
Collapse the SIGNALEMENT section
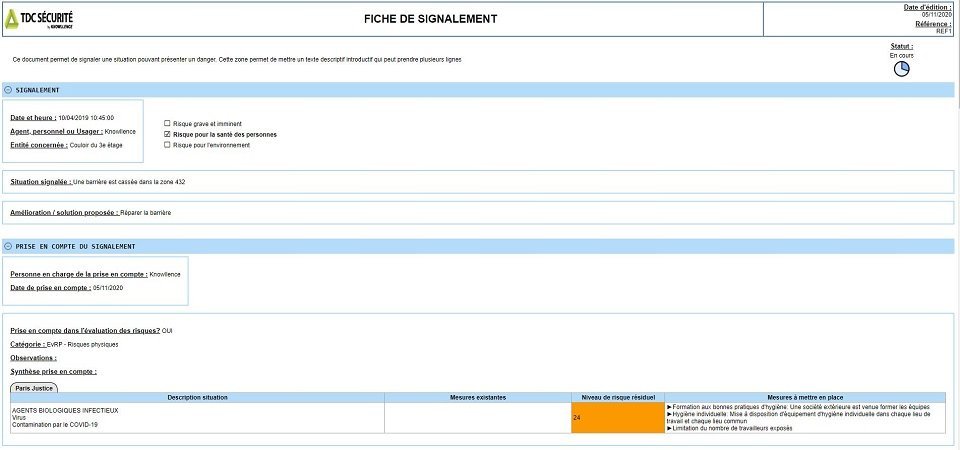click(x=8, y=90)
